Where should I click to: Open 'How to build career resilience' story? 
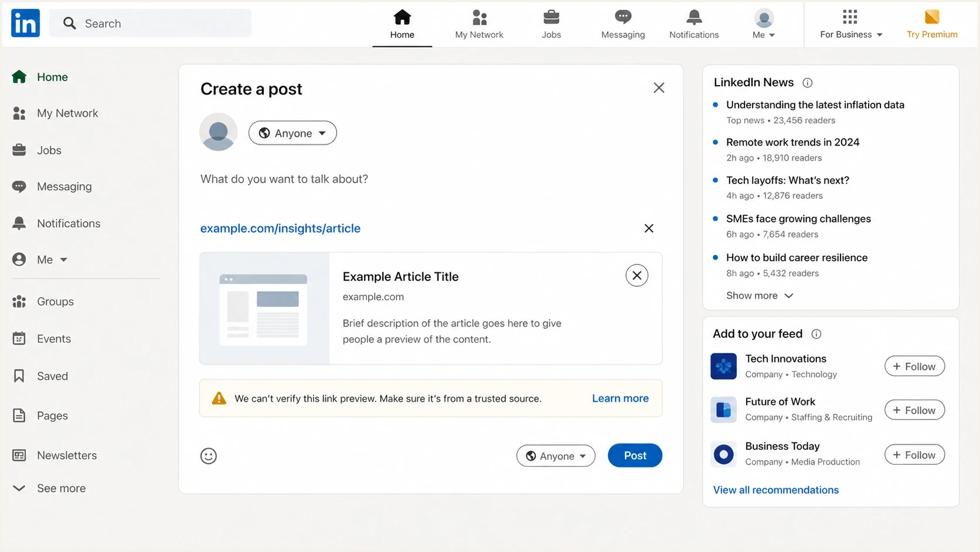[797, 258]
